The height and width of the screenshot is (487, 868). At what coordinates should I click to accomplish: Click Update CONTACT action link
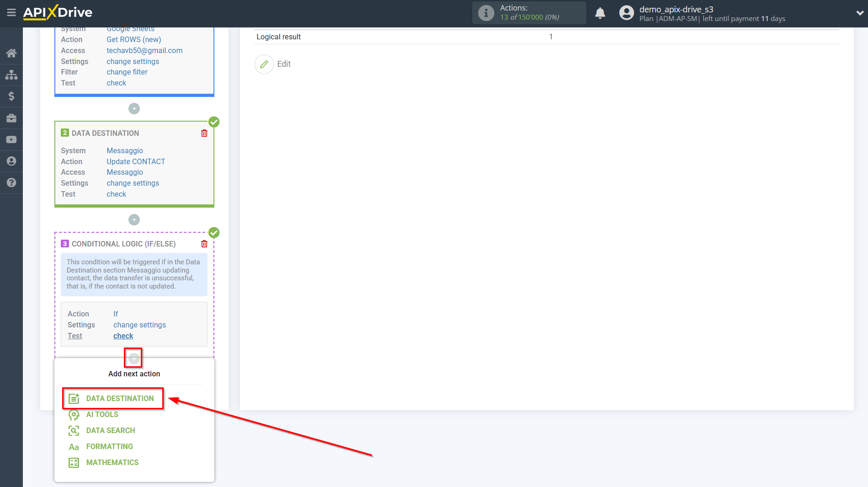coord(136,161)
